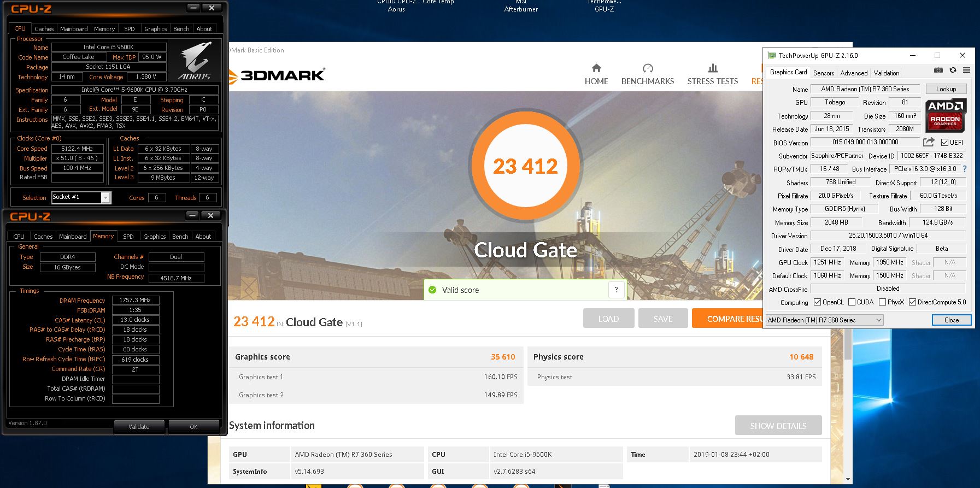Click the Driver Version field in GPU-Z
980x488 pixels.
click(888, 236)
